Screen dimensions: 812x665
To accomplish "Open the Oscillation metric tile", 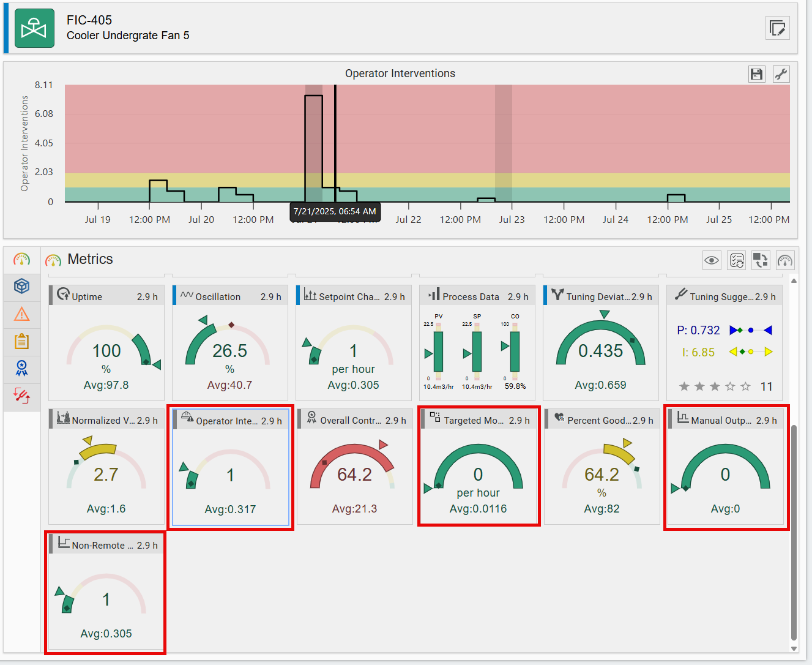I will coord(230,343).
